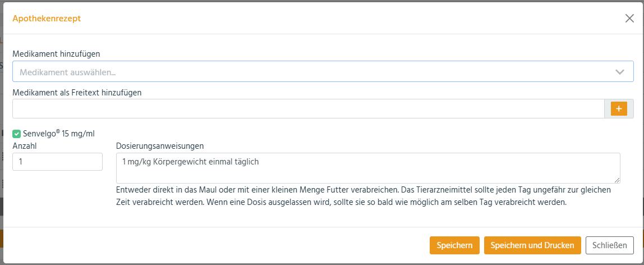Uncheck the Senvelgo 15 mg/ml checkbox
The width and height of the screenshot is (644, 265).
coord(16,134)
